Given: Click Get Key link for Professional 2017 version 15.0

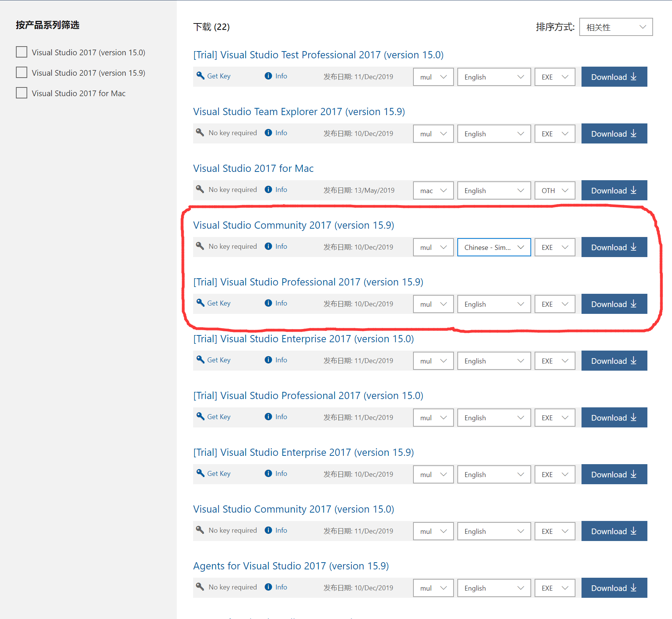Looking at the screenshot, I should (219, 417).
